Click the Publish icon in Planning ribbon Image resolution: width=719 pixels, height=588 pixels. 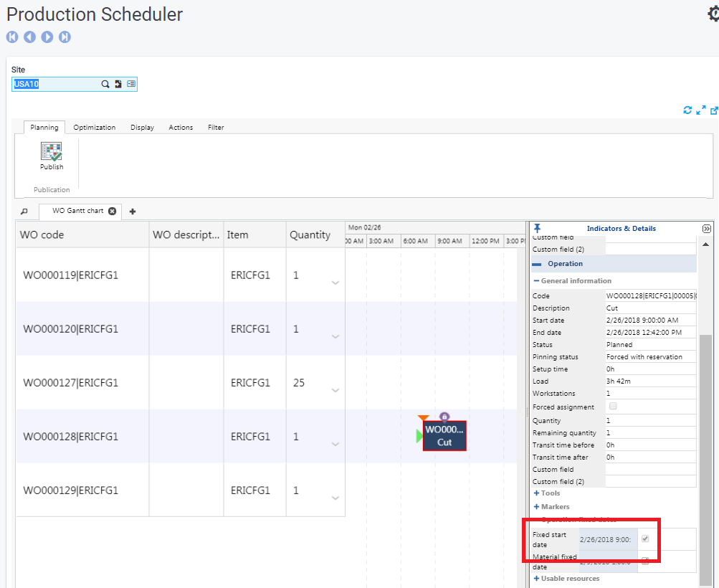pyautogui.click(x=51, y=152)
